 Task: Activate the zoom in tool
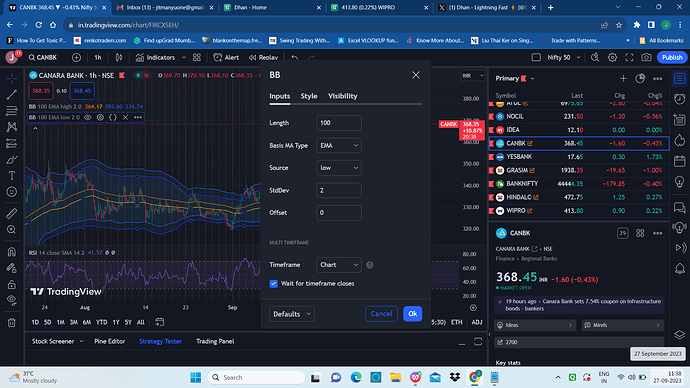tap(12, 230)
